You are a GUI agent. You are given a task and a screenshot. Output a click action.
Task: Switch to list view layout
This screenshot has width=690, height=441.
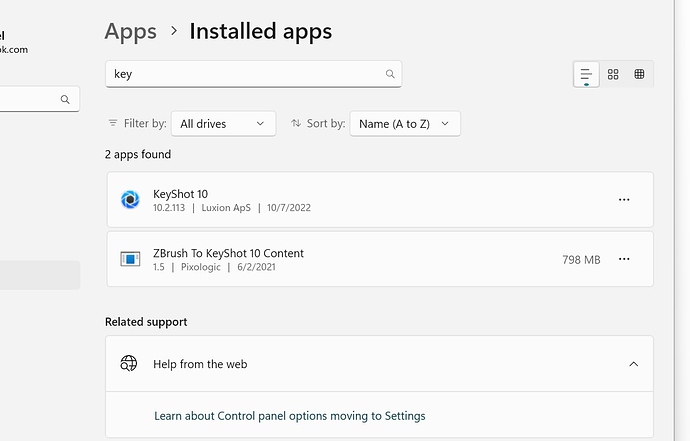coord(586,74)
